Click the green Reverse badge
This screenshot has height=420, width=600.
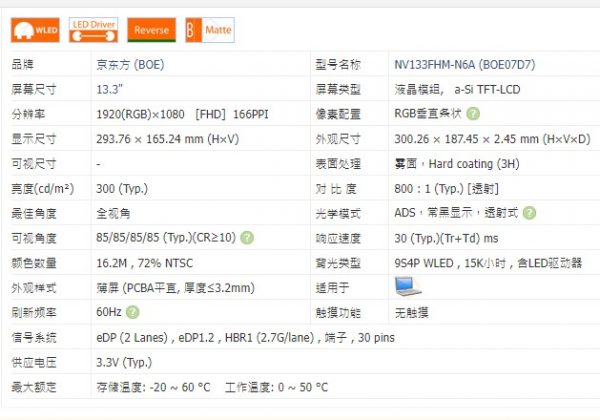point(153,30)
